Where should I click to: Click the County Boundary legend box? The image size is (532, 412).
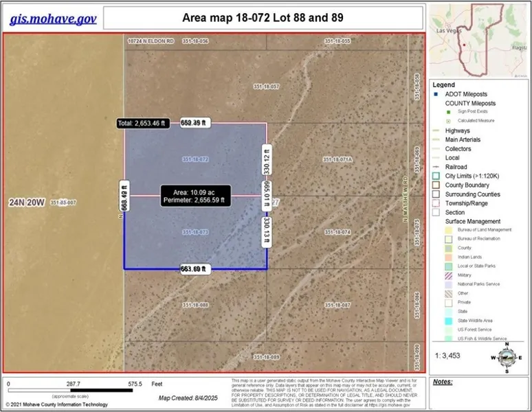click(x=436, y=185)
